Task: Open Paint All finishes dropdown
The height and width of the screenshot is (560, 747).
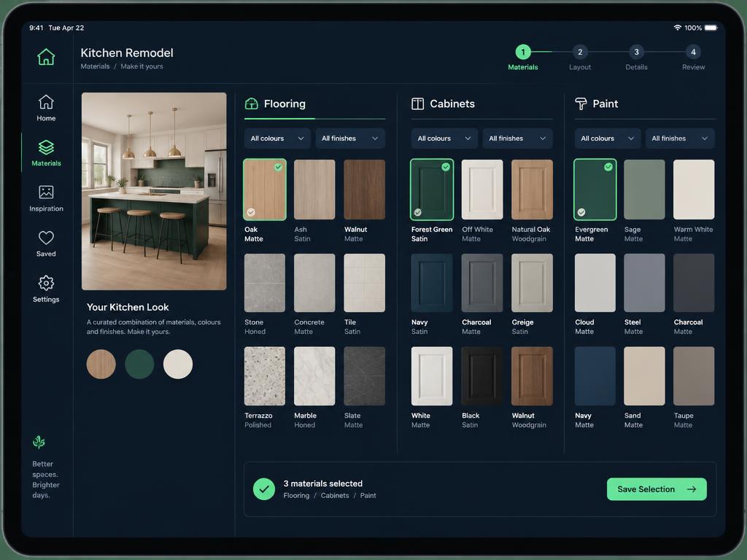Action: (681, 138)
